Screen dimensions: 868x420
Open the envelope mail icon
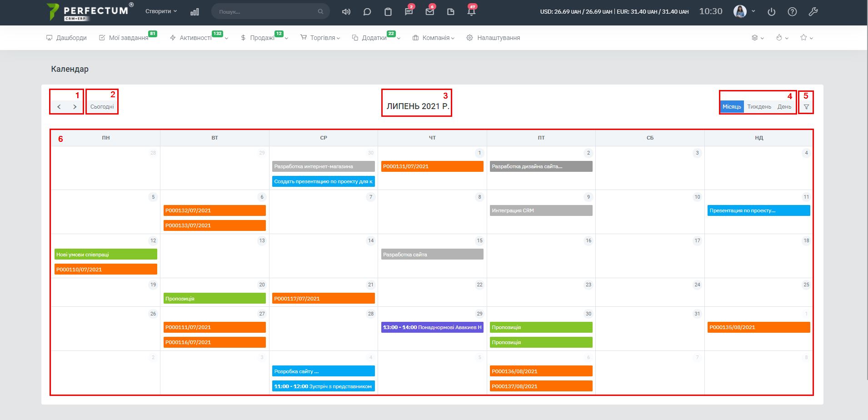429,12
